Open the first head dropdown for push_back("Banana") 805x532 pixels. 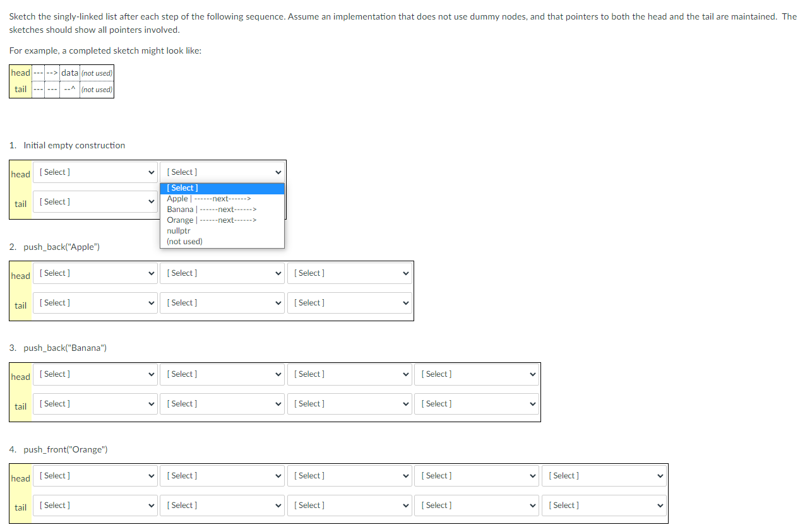(95, 374)
